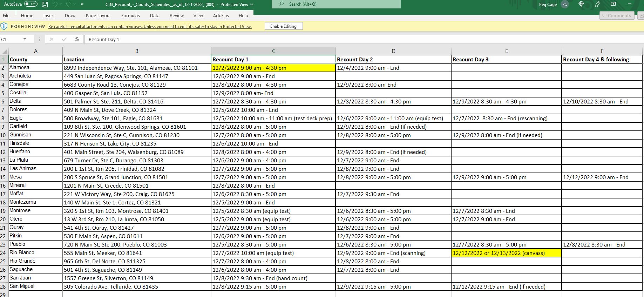This screenshot has width=644, height=297.
Task: Expand the Name Box dropdown arrow
Action: click(x=25, y=39)
